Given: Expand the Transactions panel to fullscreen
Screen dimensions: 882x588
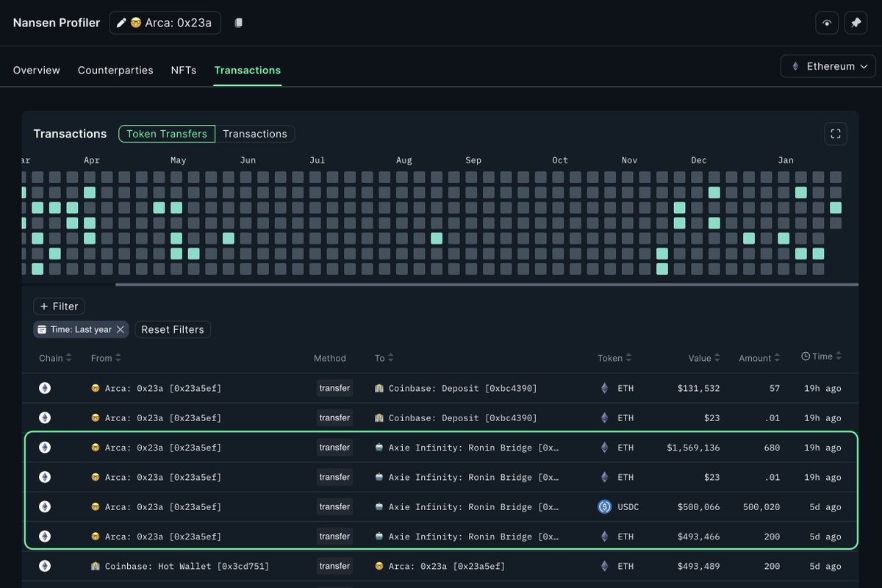Looking at the screenshot, I should [835, 134].
